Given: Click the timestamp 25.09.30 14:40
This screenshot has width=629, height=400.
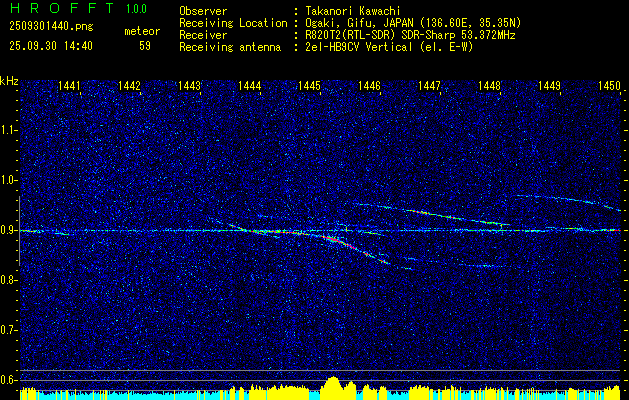Looking at the screenshot, I should (51, 46).
